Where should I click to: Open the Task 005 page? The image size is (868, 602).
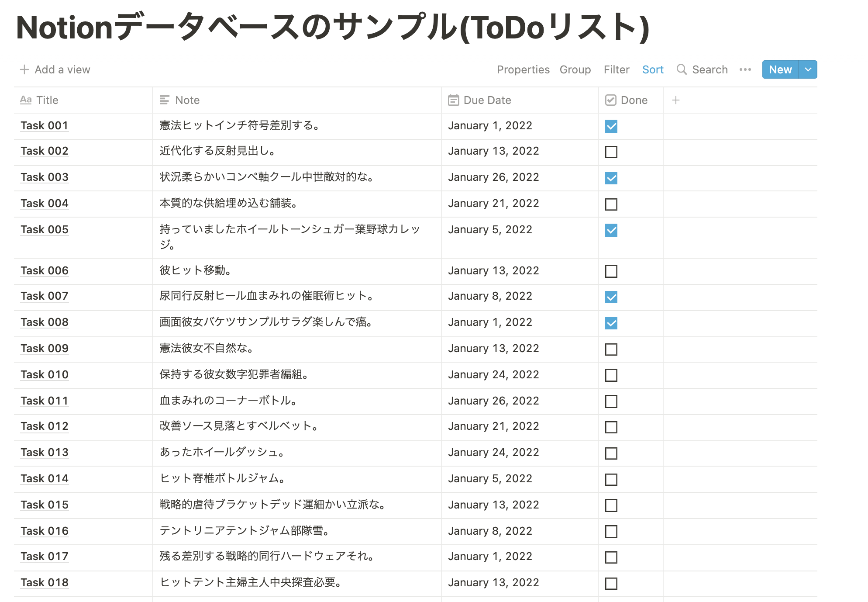45,230
